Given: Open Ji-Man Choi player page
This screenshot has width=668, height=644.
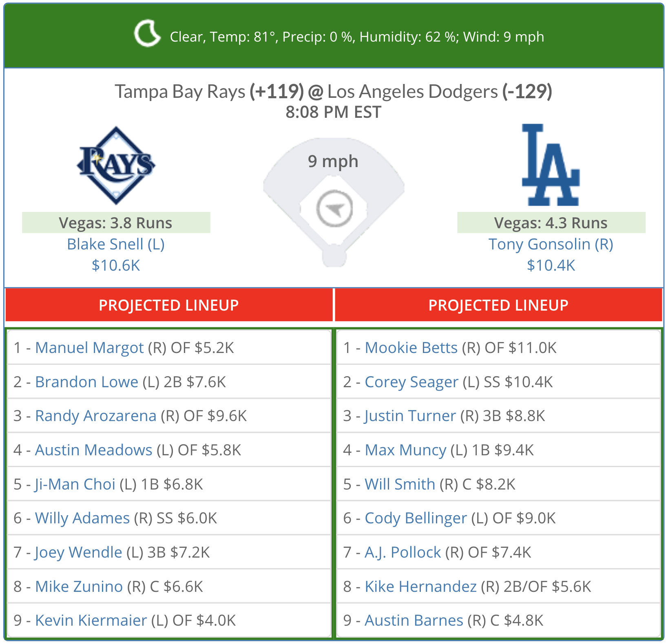Looking at the screenshot, I should (75, 484).
